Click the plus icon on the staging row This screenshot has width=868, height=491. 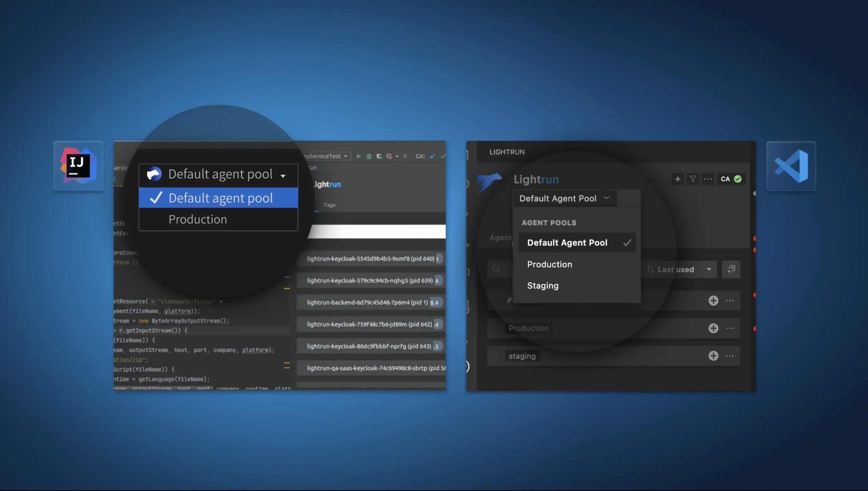pyautogui.click(x=713, y=356)
